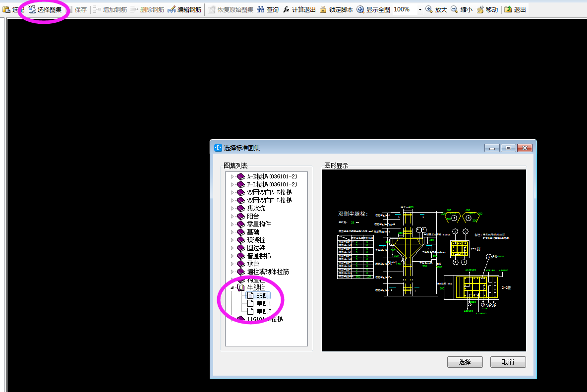
Task: Select the 单侧2 item under 牛腿柱
Action: point(264,311)
